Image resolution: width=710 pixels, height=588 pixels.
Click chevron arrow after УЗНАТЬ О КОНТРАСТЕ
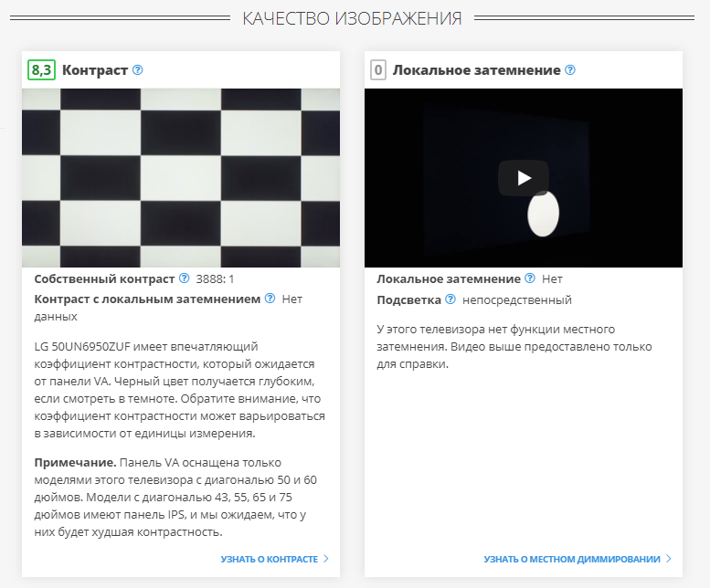pyautogui.click(x=326, y=559)
